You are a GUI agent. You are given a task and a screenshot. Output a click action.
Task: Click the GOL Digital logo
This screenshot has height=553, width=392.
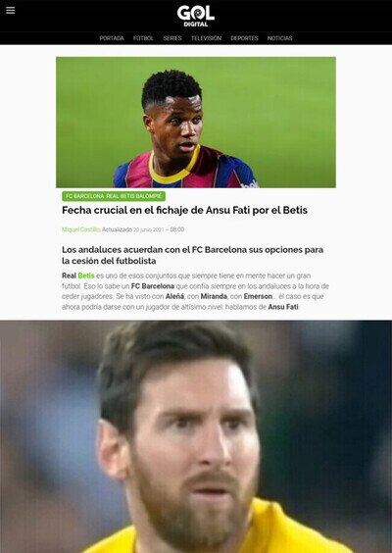click(196, 16)
